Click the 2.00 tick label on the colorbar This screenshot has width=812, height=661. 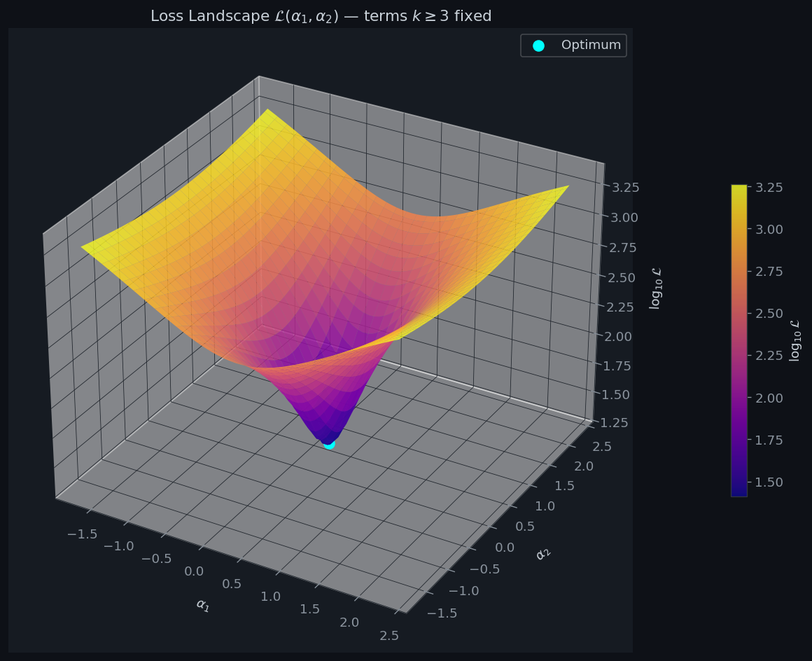click(x=768, y=398)
